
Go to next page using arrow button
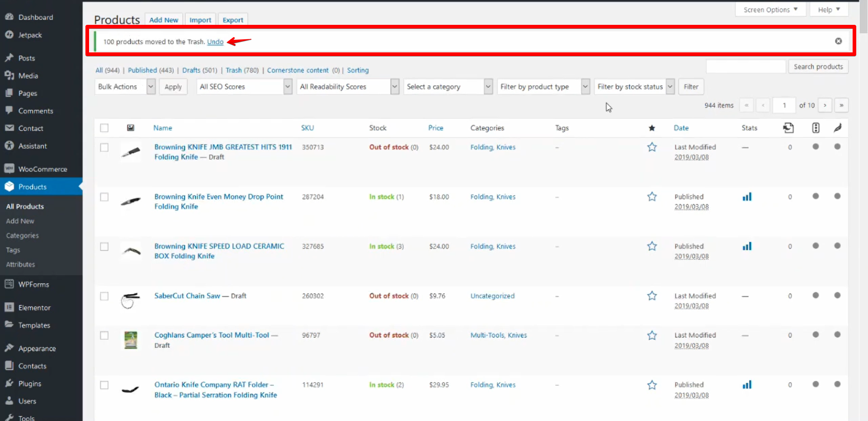825,105
